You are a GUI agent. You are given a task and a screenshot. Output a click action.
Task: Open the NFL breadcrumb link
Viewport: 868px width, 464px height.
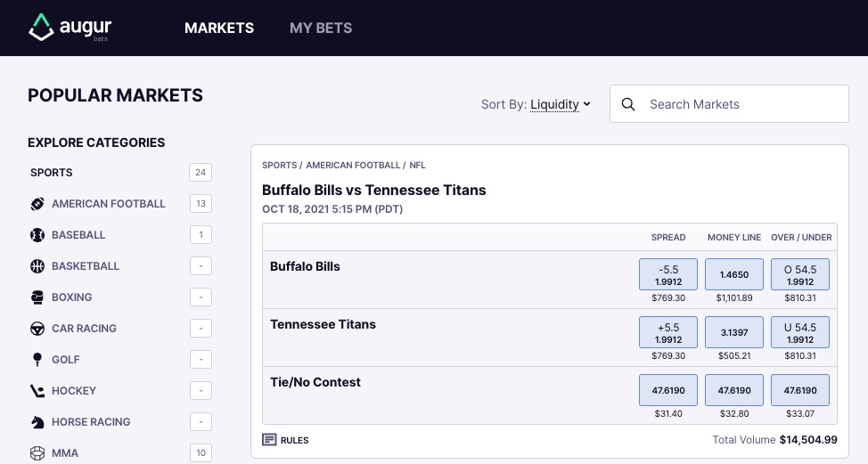point(417,165)
